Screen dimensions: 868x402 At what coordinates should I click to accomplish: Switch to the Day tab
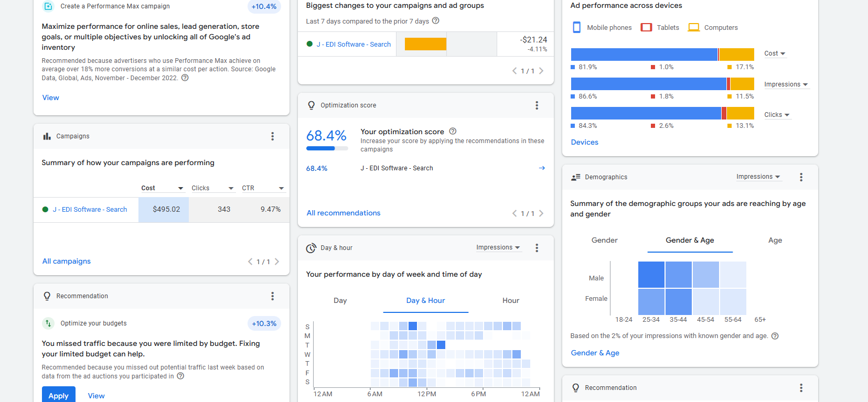click(x=340, y=300)
